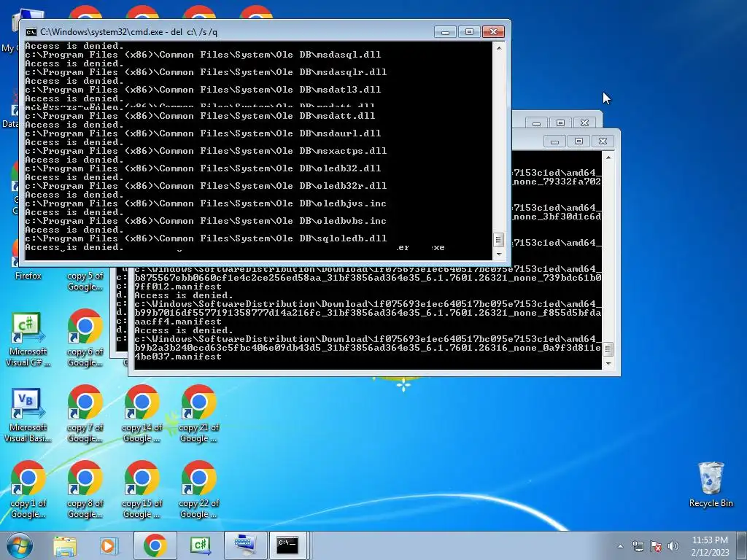The image size is (747, 560).
Task: Click the line ending in msxactps.dll
Action: coord(206,151)
